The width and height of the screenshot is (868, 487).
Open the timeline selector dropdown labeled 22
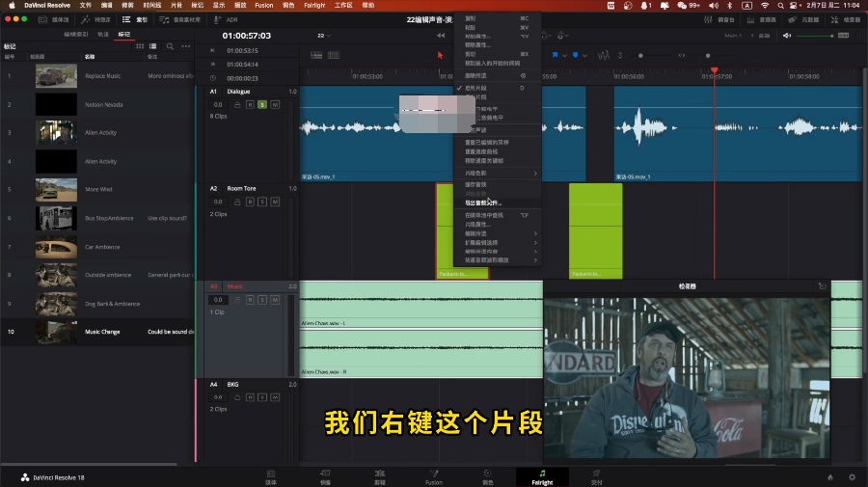click(x=324, y=36)
